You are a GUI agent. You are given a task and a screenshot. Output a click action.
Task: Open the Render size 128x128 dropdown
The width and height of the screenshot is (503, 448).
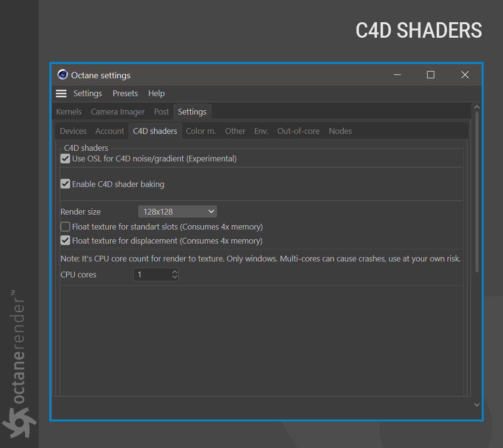coord(178,212)
